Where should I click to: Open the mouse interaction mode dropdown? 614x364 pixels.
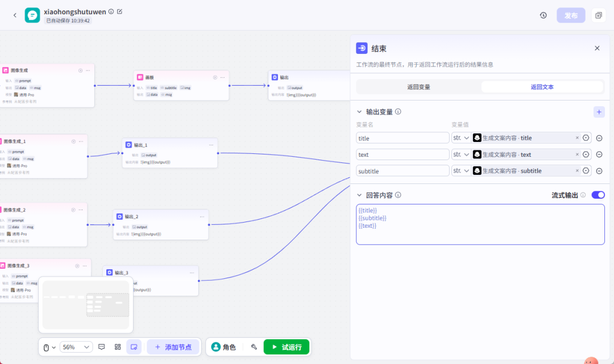click(49, 347)
